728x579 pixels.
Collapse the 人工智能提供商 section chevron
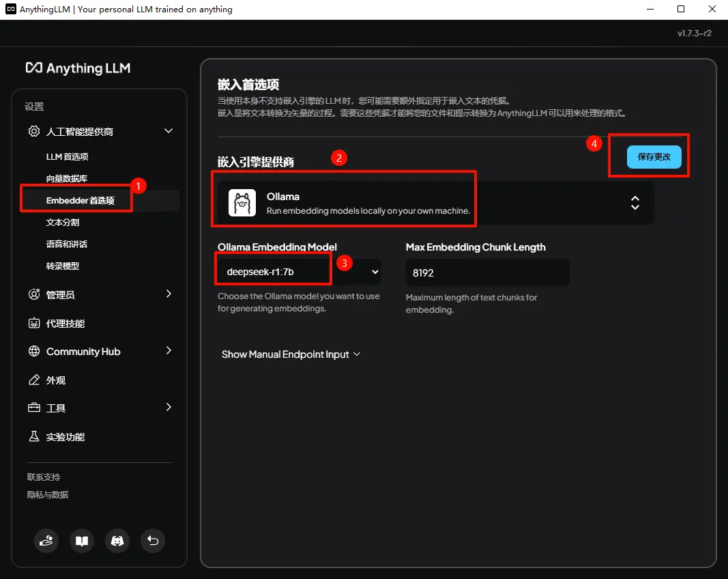pos(169,131)
